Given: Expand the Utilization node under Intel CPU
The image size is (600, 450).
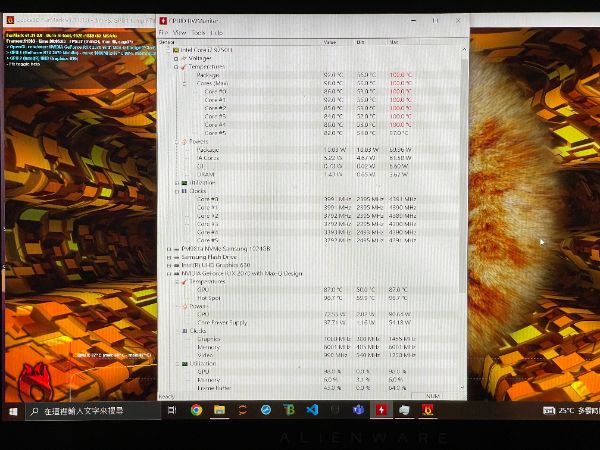Looking at the screenshot, I should point(176,183).
